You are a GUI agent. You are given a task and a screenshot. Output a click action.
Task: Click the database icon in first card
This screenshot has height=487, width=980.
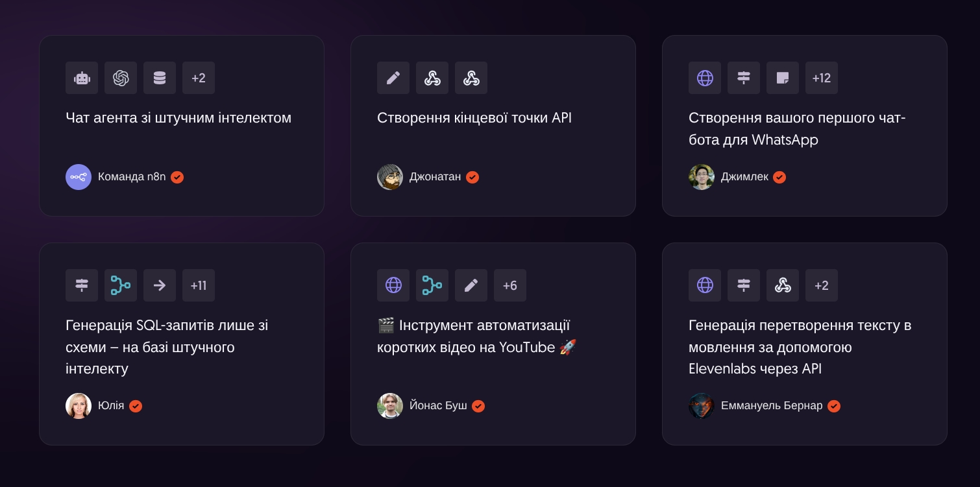[x=160, y=78]
